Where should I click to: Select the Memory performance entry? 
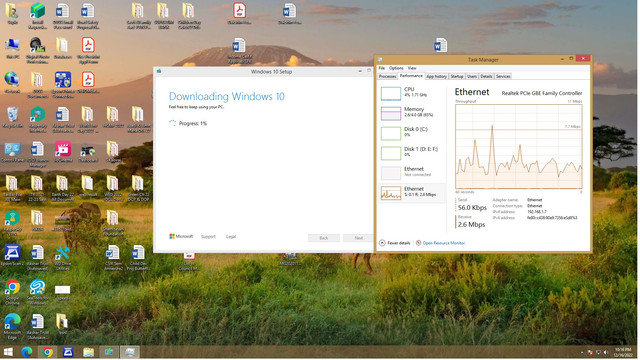(x=411, y=113)
